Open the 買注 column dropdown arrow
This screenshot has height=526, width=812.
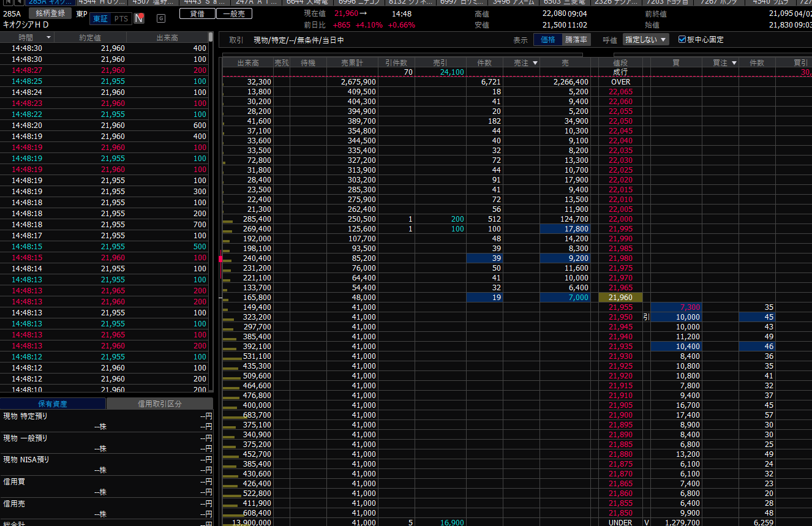click(734, 62)
